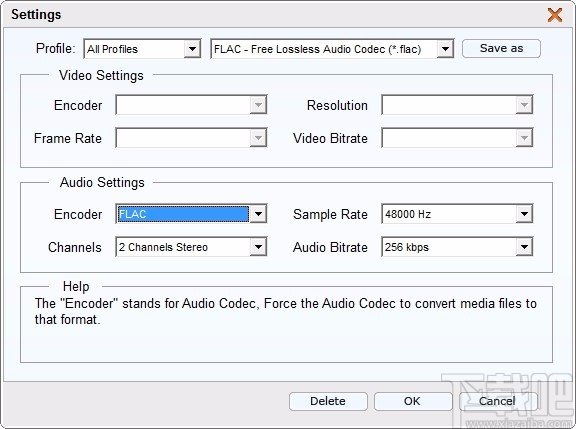This screenshot has width=576, height=429.
Task: Click the Help text about Encoder
Action: 285,311
